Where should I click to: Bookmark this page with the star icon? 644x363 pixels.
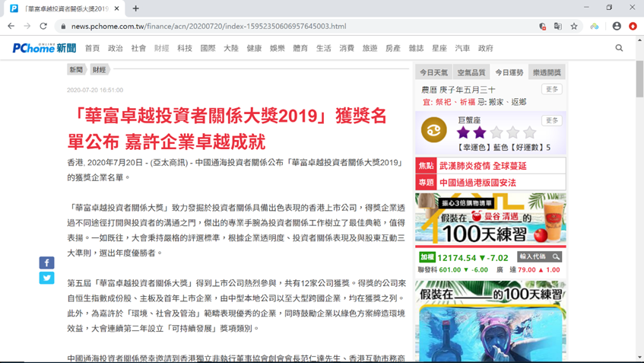(574, 27)
